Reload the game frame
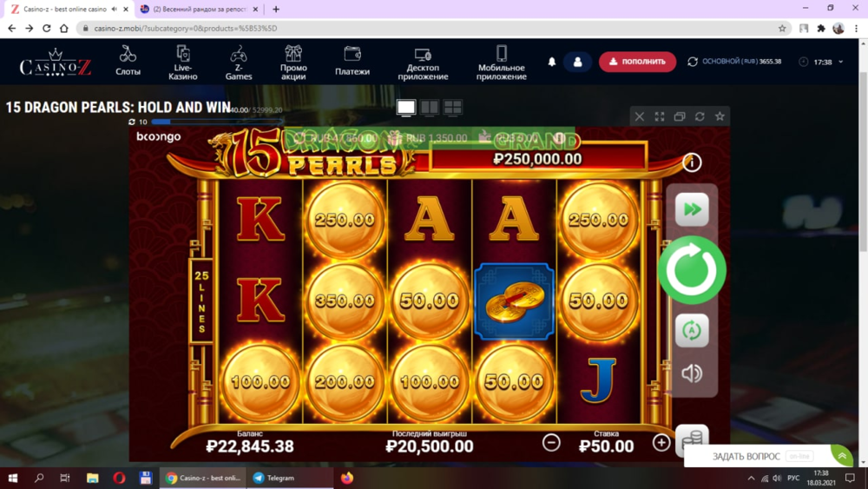 (x=700, y=116)
